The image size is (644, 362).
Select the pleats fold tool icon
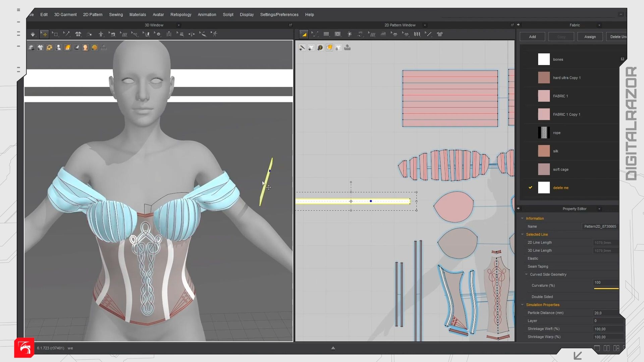point(417,34)
